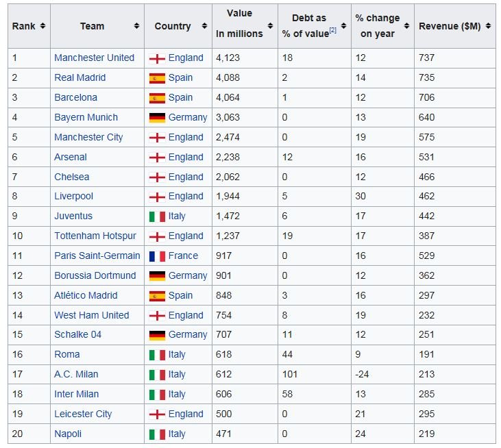Open the Manchester United team link
Screen dimensions: 501x448
[95, 58]
